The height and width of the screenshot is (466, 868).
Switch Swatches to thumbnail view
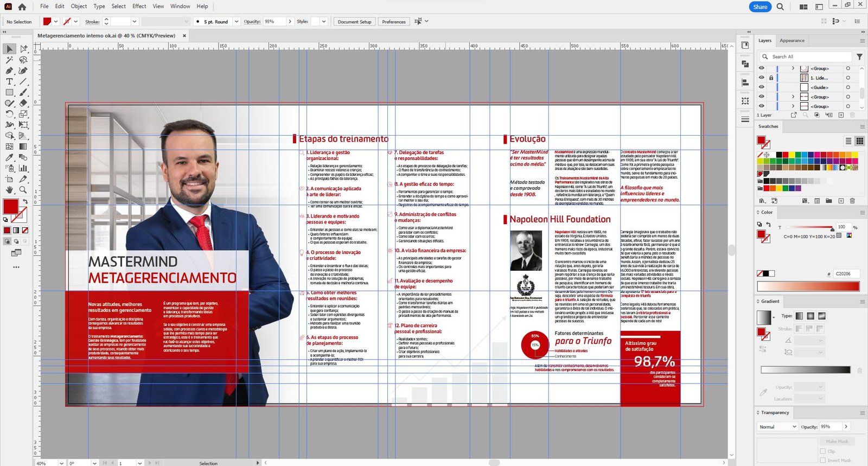[859, 141]
